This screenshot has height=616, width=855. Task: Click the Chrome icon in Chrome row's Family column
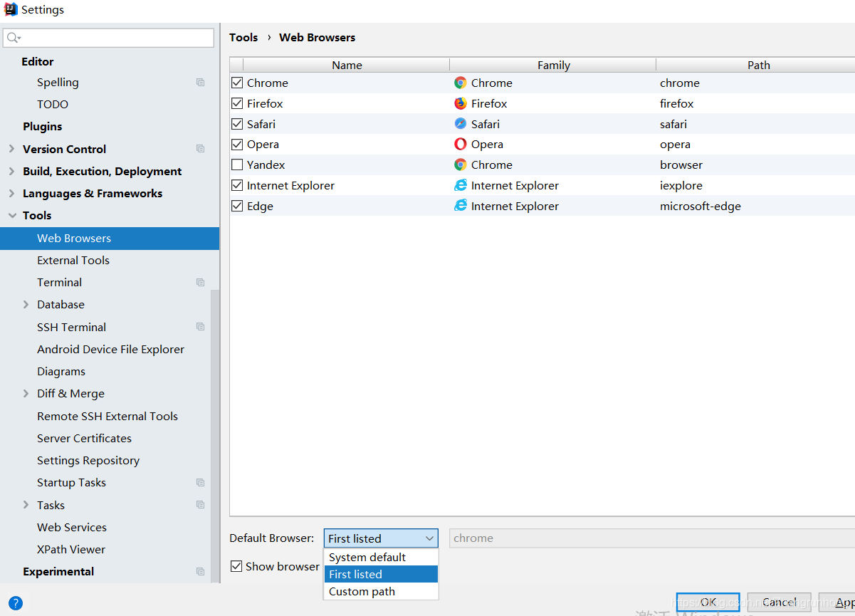coord(461,83)
